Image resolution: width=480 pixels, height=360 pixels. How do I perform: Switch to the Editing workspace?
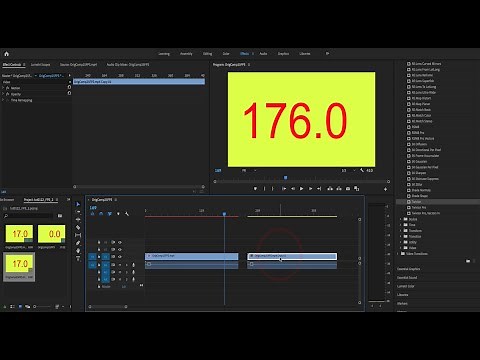[207, 54]
